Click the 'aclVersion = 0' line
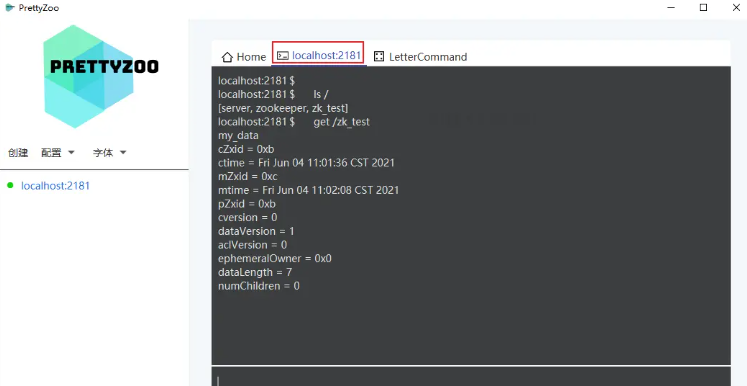Viewport: 747px width, 386px height. (252, 245)
